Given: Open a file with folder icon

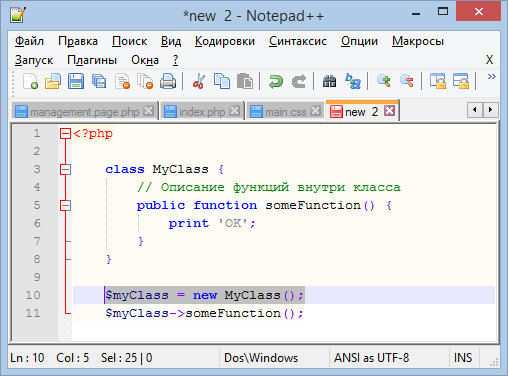Looking at the screenshot, I should [x=53, y=81].
